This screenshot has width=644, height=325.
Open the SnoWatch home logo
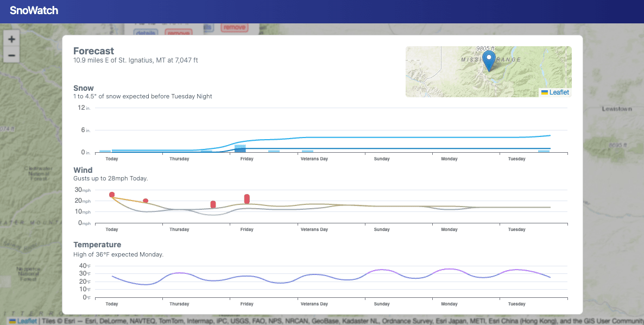tap(34, 10)
